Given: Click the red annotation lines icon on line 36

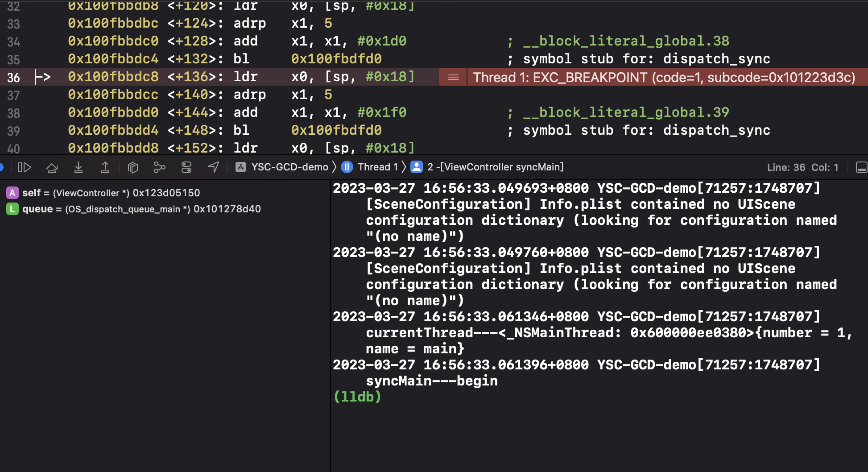Looking at the screenshot, I should 453,77.
